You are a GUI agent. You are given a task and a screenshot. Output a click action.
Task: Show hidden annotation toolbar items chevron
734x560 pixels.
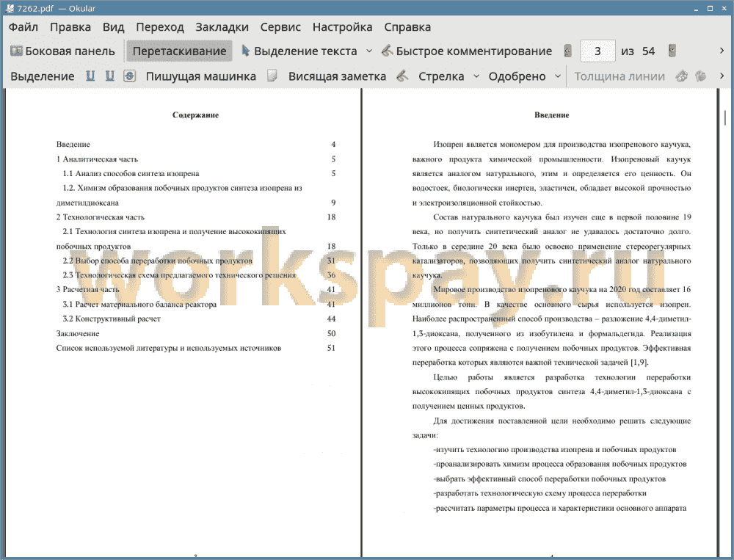722,76
